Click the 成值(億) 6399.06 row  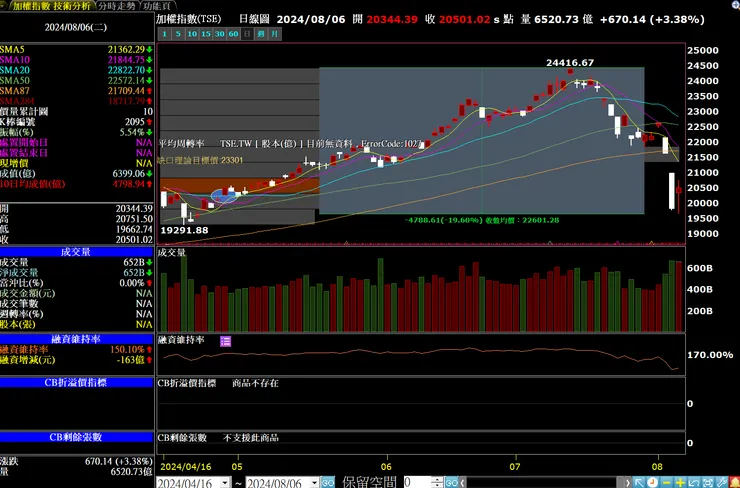tap(76, 174)
